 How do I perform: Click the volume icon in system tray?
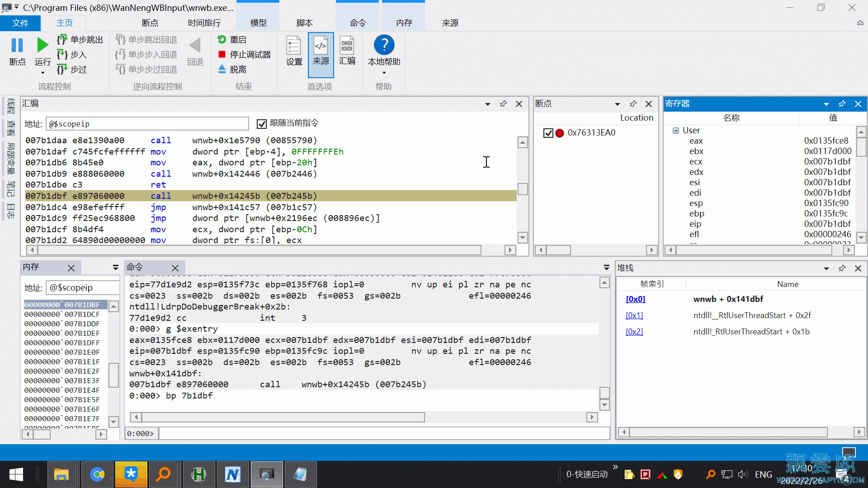point(743,474)
